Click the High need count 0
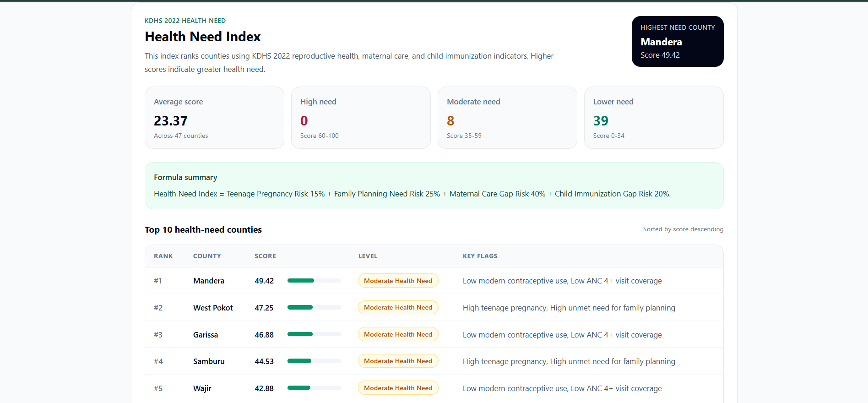The image size is (868, 403). [304, 121]
